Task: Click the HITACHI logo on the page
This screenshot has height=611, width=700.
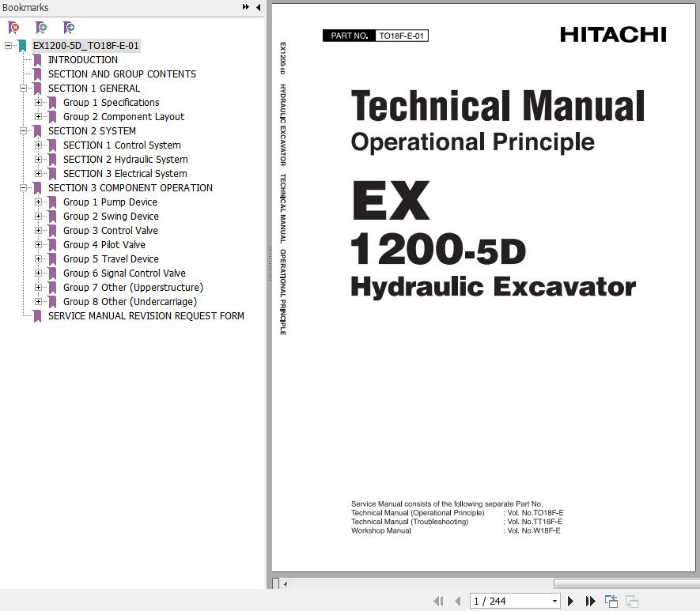Action: click(x=613, y=34)
